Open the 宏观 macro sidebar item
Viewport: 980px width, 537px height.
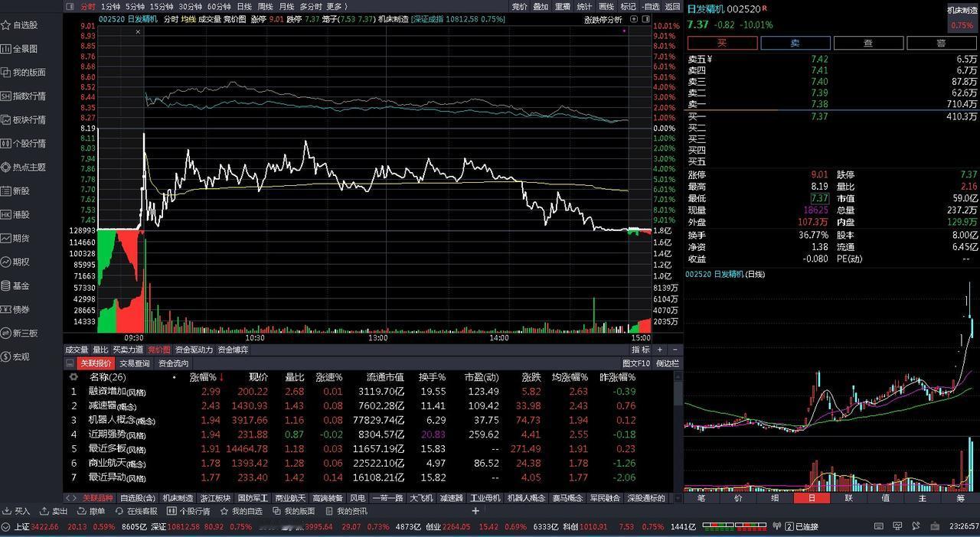15,357
